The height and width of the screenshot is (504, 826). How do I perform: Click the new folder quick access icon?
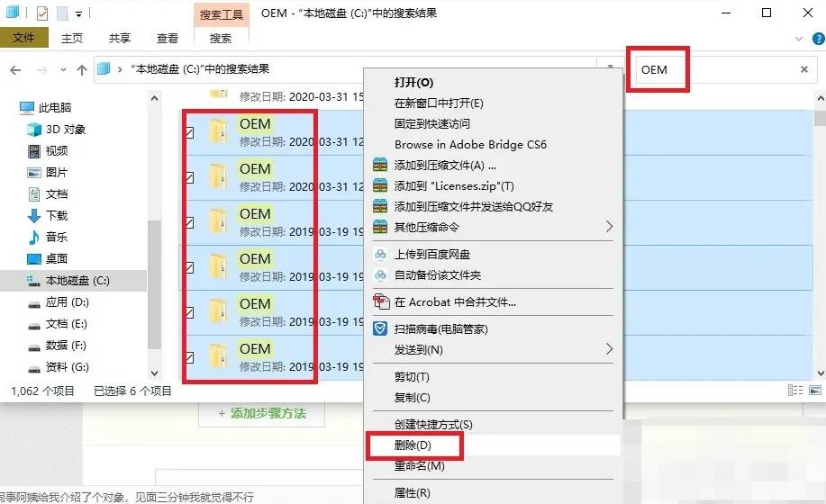click(x=63, y=13)
